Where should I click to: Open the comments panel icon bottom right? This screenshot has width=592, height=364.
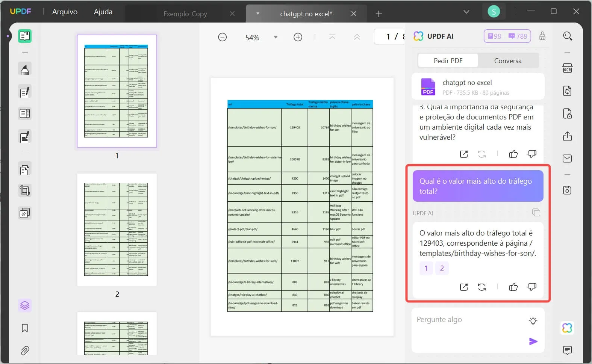tap(568, 350)
